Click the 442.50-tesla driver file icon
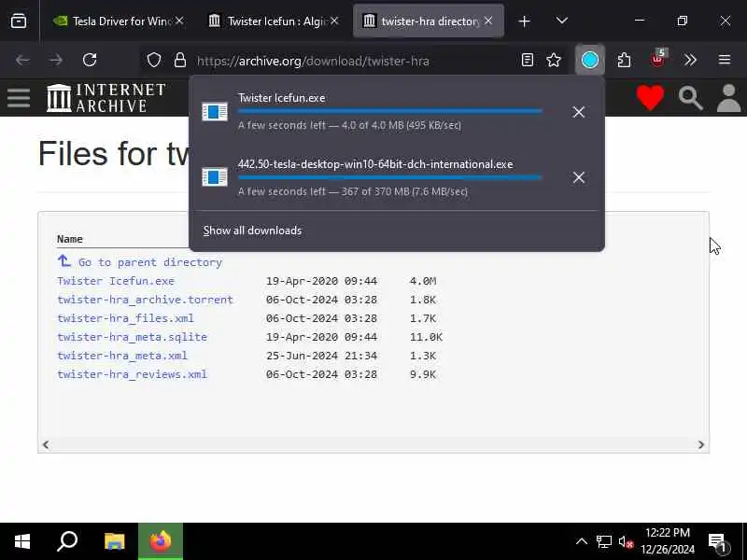 (x=215, y=177)
